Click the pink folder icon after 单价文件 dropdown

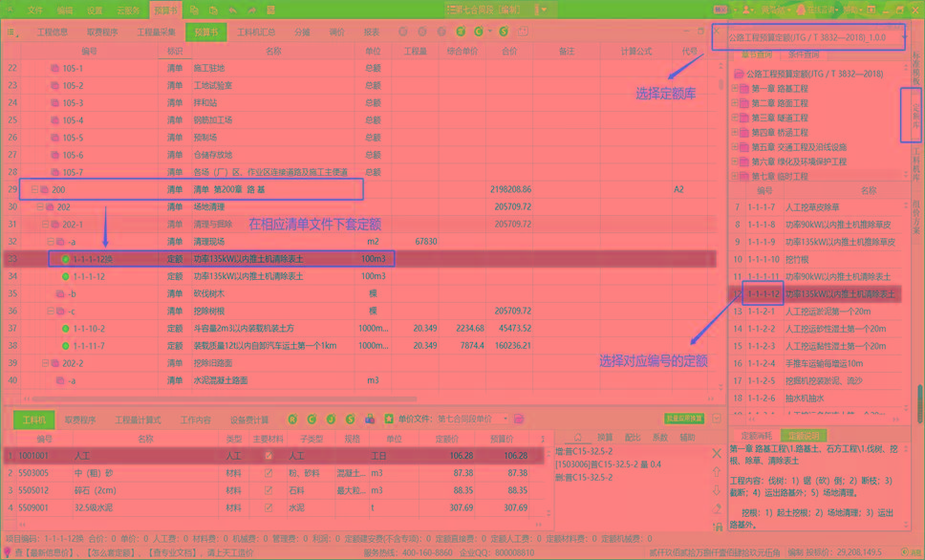[x=519, y=419]
